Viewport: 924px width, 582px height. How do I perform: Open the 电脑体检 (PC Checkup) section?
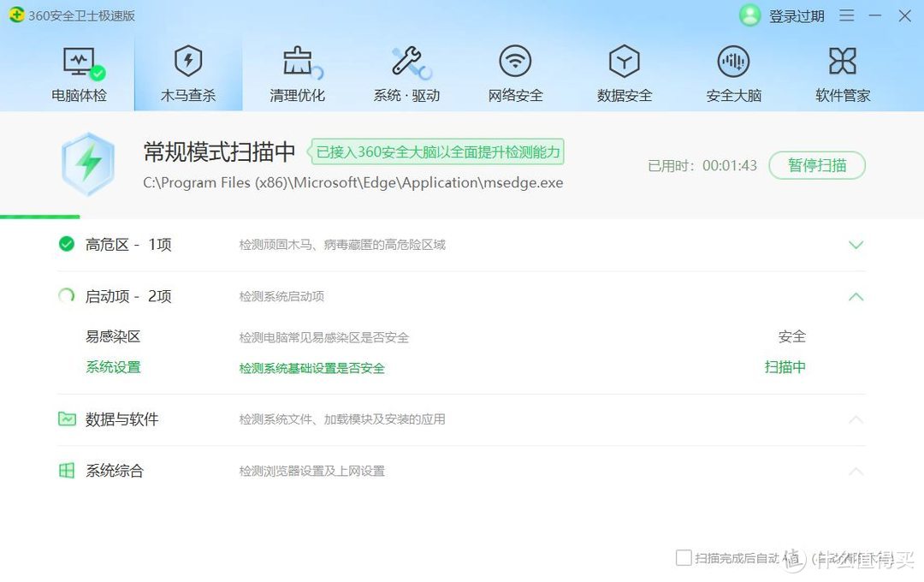[x=80, y=73]
